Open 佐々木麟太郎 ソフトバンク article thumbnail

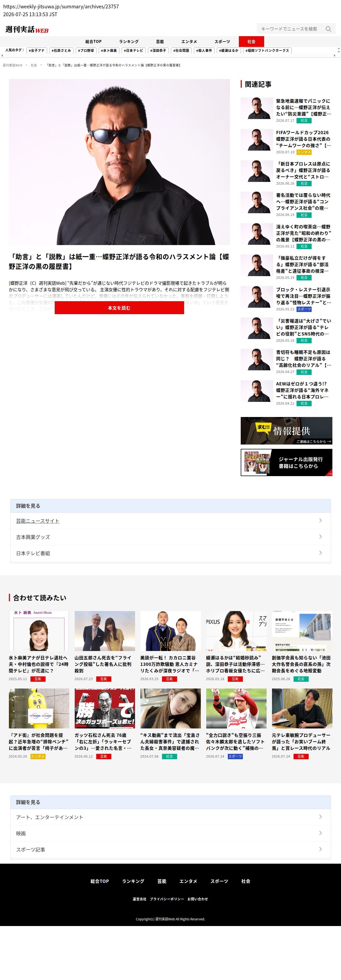pyautogui.click(x=236, y=708)
